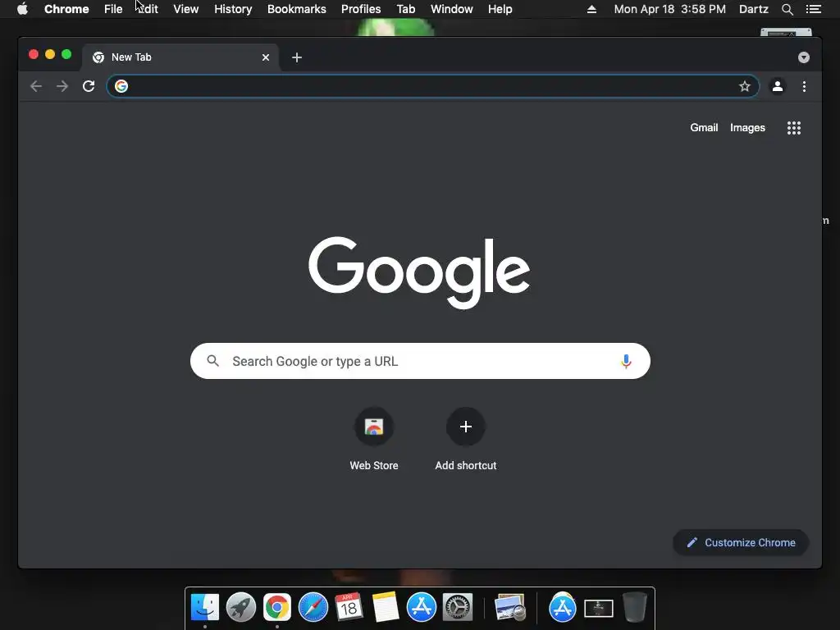Open the Profiles menu
840x630 pixels.
[x=361, y=9]
